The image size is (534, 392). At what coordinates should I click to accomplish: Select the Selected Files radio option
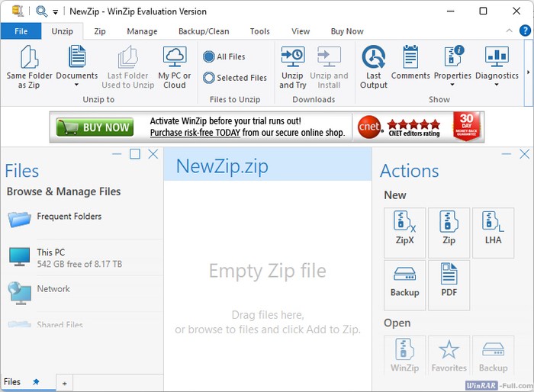point(209,78)
